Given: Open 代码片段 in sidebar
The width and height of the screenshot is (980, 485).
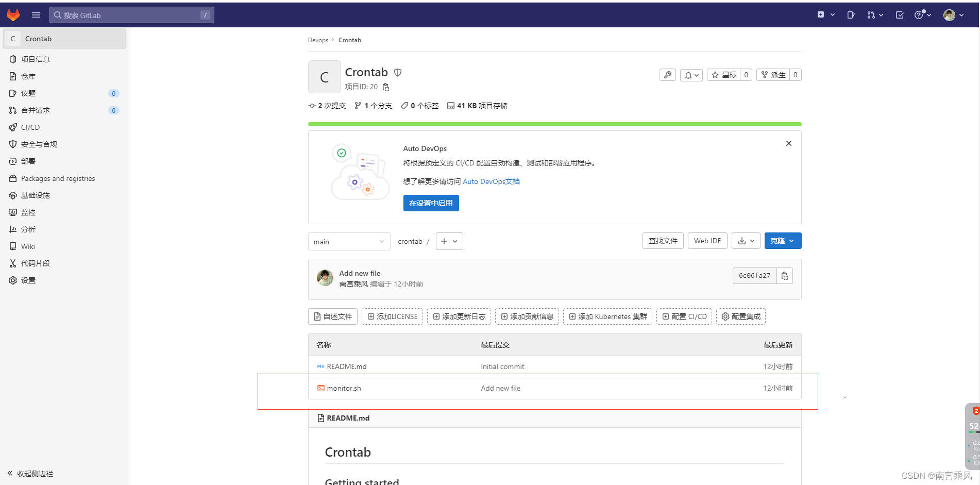Looking at the screenshot, I should pyautogui.click(x=64, y=263).
